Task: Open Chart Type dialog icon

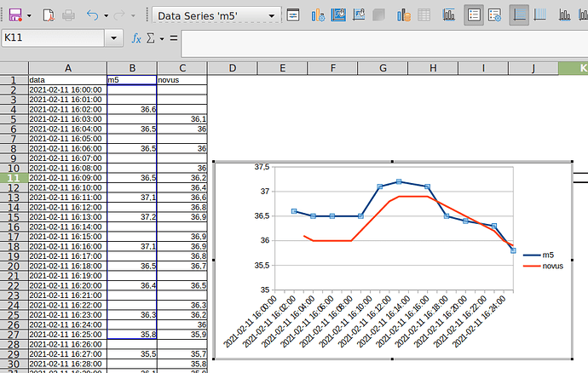Action: pos(318,15)
